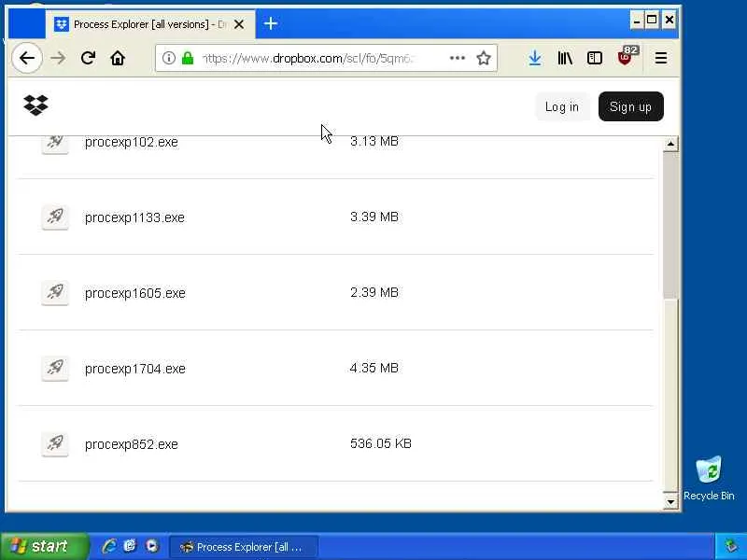Select the Process Explorer browser tab
This screenshot has height=560, width=747.
click(x=150, y=24)
